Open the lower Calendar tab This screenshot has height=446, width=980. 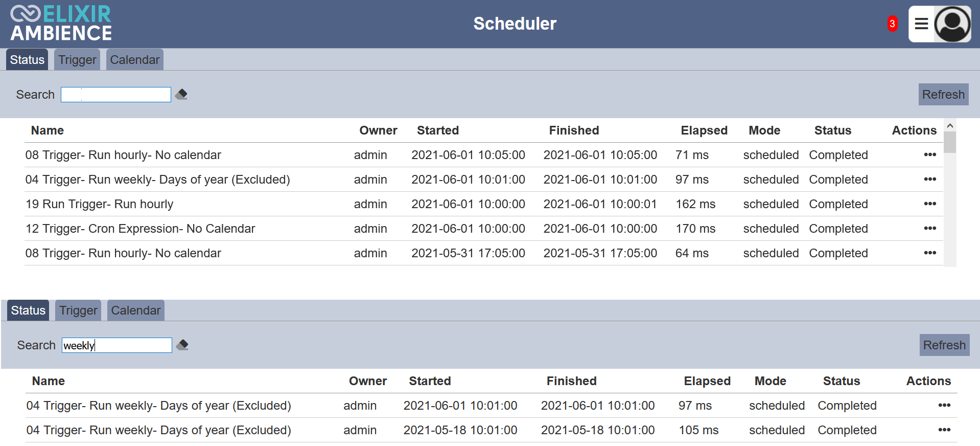[136, 310]
